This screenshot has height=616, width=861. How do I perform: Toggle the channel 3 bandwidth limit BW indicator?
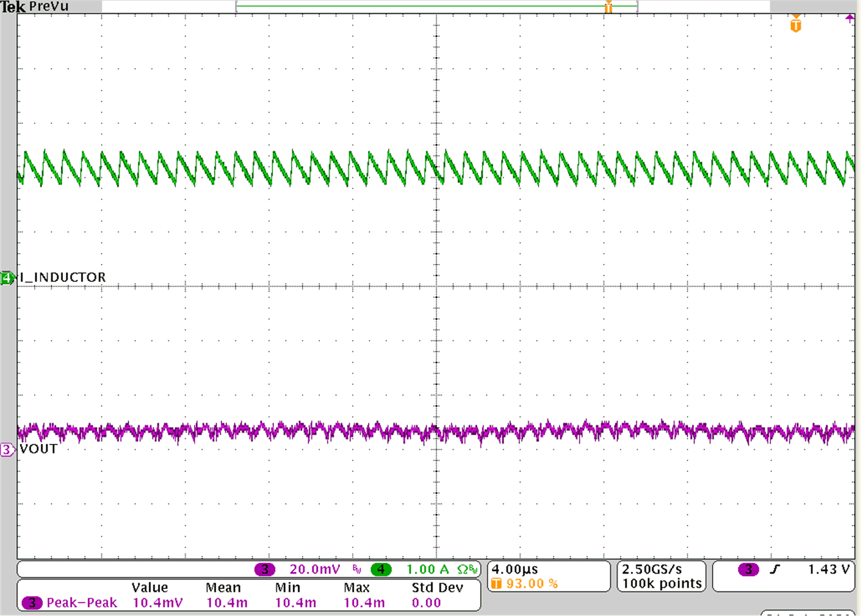pos(356,568)
